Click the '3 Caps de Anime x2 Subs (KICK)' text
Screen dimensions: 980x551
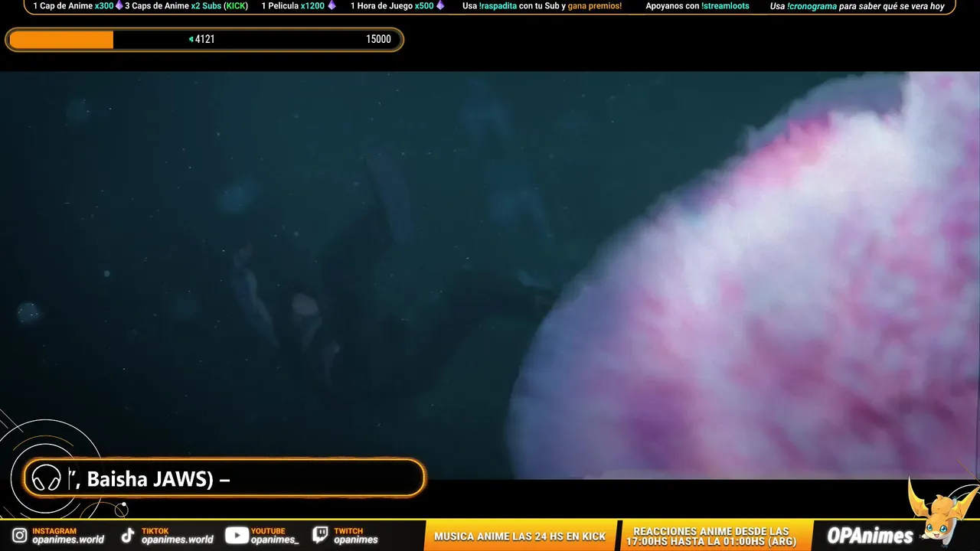coord(187,6)
